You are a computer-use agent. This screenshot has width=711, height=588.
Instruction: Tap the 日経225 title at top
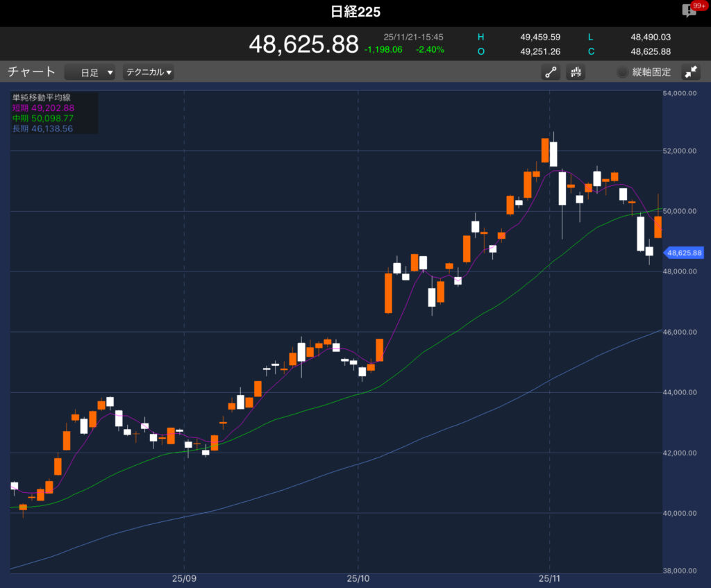click(355, 12)
